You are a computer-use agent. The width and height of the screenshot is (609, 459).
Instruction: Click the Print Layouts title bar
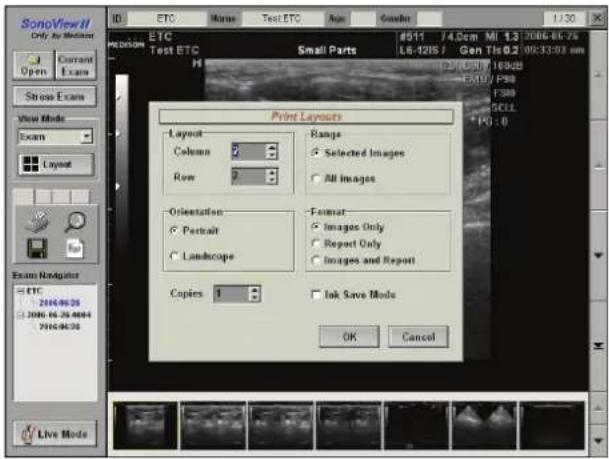pyautogui.click(x=306, y=116)
